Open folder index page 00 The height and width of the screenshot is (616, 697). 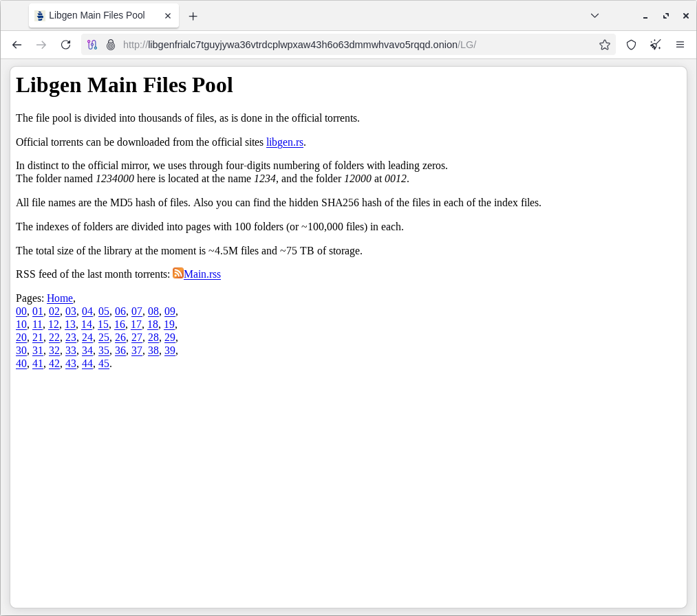pyautogui.click(x=21, y=311)
